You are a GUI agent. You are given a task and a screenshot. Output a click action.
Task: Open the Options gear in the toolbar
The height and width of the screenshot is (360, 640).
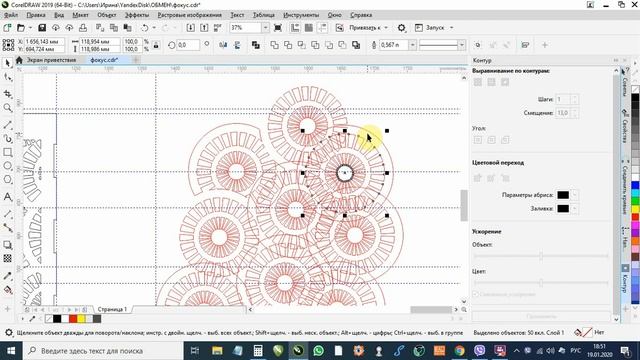click(x=402, y=28)
